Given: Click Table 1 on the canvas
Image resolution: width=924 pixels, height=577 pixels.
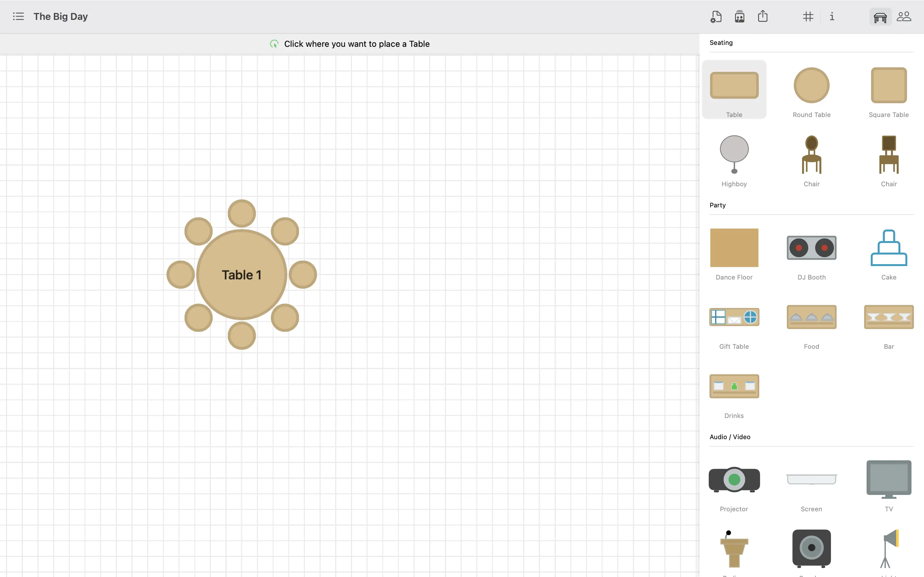Looking at the screenshot, I should pos(242,275).
